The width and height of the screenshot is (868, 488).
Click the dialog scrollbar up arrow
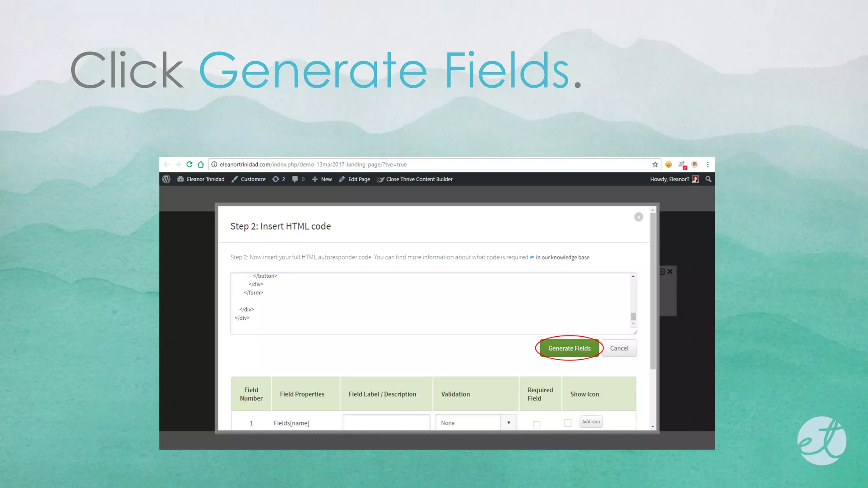tap(653, 210)
